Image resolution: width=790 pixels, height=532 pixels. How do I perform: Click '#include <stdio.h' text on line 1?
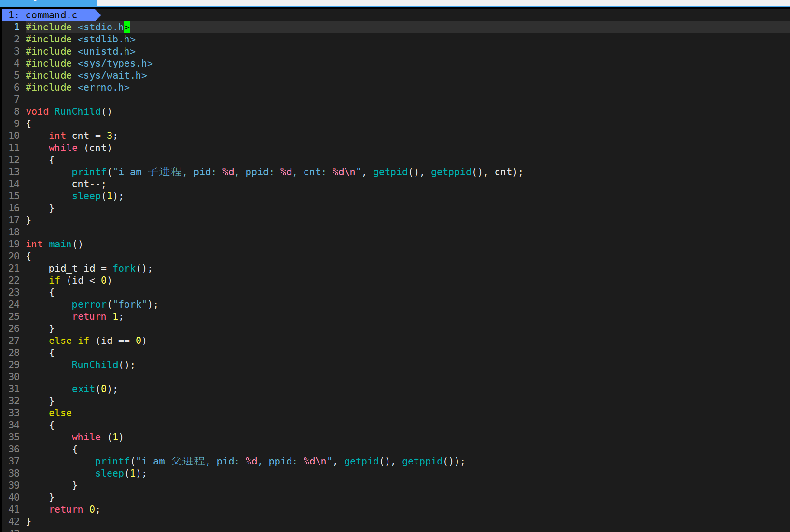tap(75, 27)
